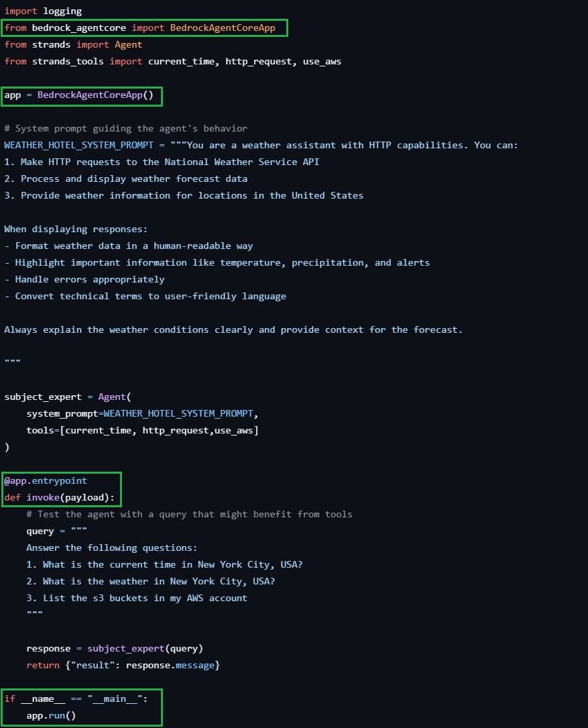Click the 'List the s3 buckets' question line
The image size is (588, 728).
[x=137, y=599]
